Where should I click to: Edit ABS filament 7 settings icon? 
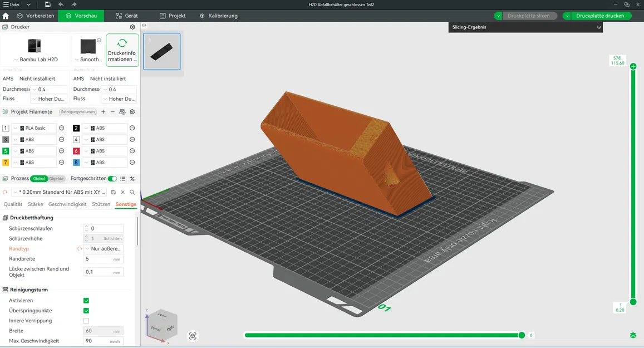(62, 163)
